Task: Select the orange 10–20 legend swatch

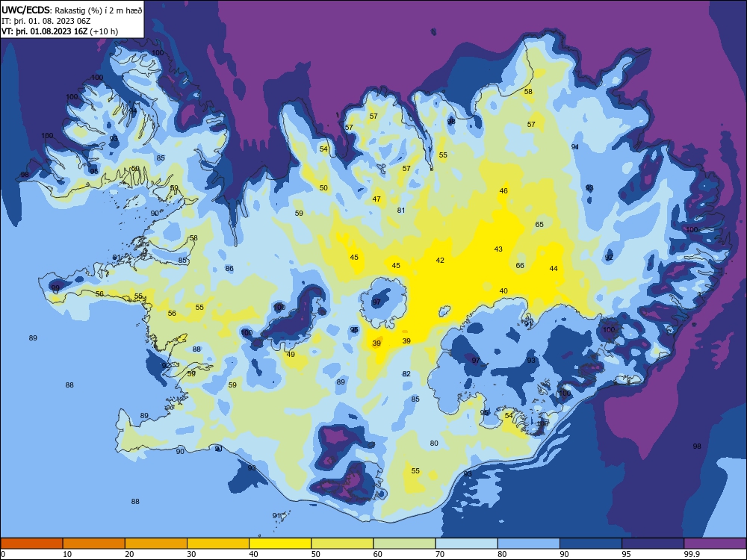Action: [94, 544]
